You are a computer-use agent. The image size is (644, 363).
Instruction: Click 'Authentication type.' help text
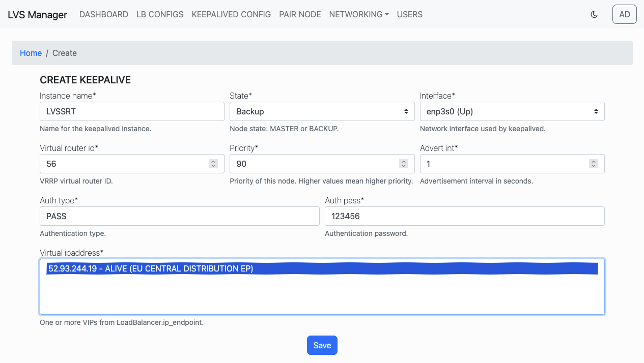coord(73,234)
